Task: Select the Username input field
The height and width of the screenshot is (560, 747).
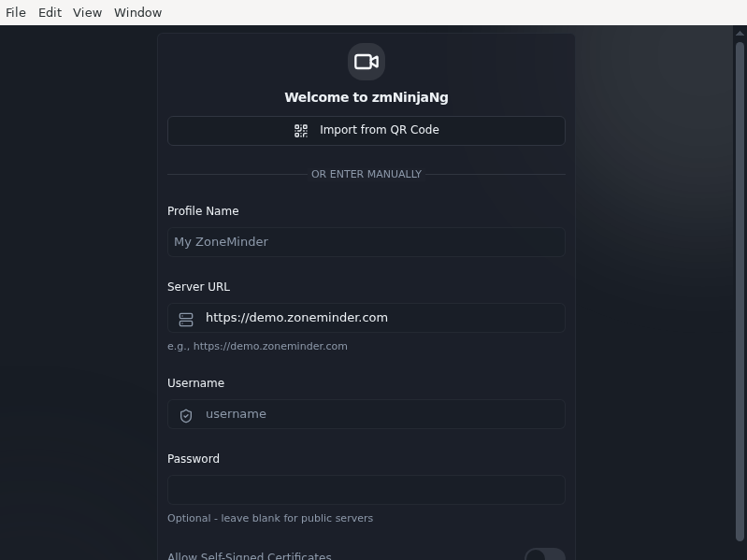Action: click(366, 414)
